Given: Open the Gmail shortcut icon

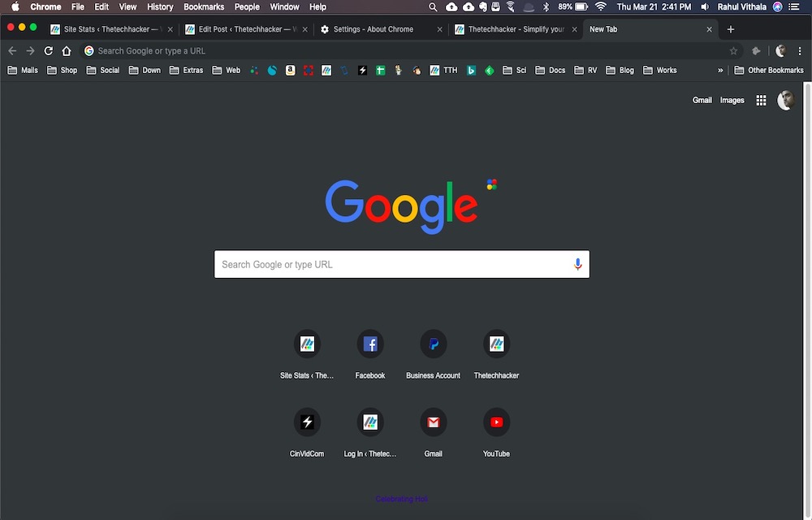Looking at the screenshot, I should (x=433, y=422).
